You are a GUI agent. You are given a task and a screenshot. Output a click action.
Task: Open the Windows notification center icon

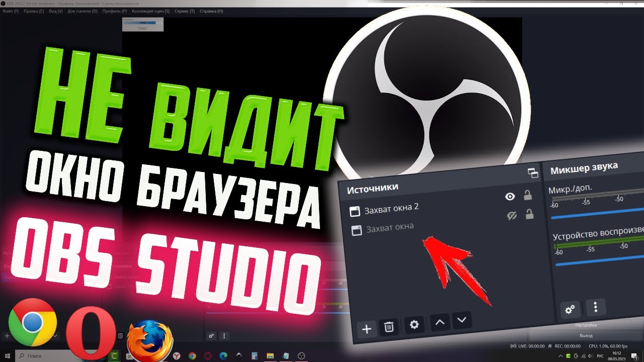(634, 356)
